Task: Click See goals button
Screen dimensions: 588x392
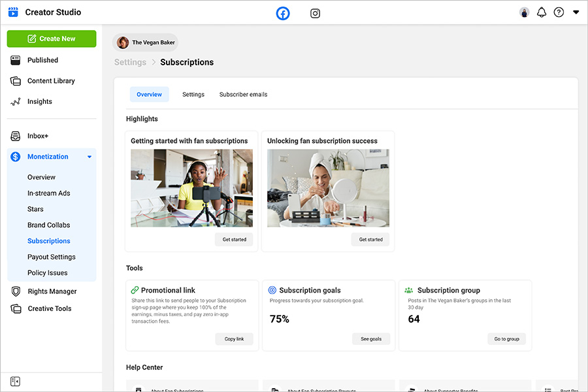Action: (x=370, y=339)
